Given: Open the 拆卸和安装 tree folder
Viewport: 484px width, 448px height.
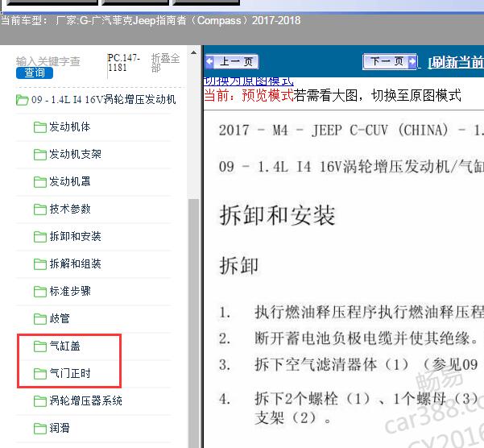Looking at the screenshot, I should (76, 237).
